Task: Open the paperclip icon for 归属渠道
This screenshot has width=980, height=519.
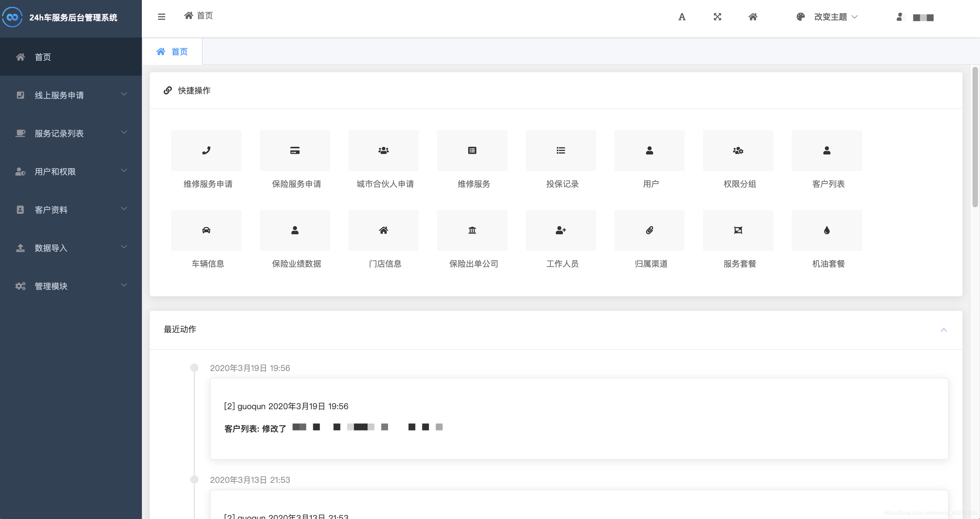Action: tap(649, 230)
